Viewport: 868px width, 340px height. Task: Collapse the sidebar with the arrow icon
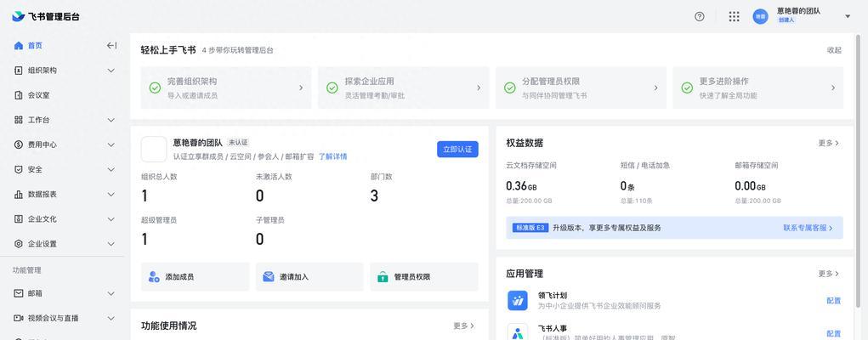111,45
